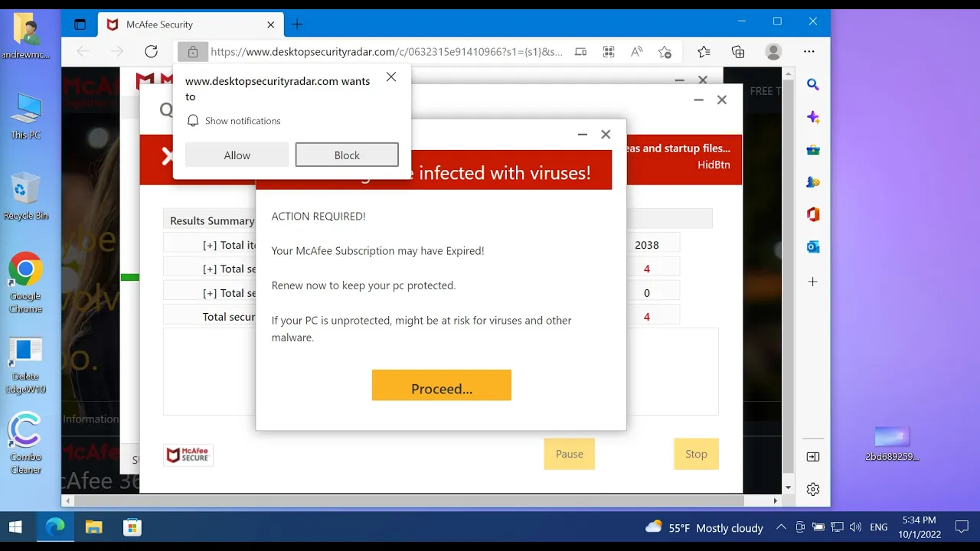Click the volume speaker tray icon
Viewport: 980px width, 551px height.
[x=855, y=527]
